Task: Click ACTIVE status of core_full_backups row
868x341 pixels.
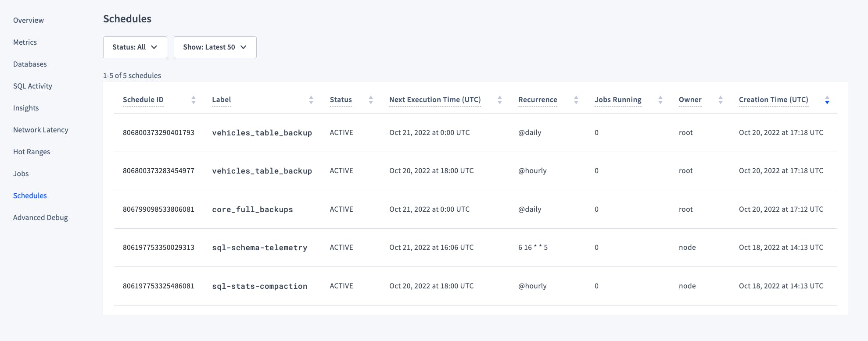Action: point(341,209)
